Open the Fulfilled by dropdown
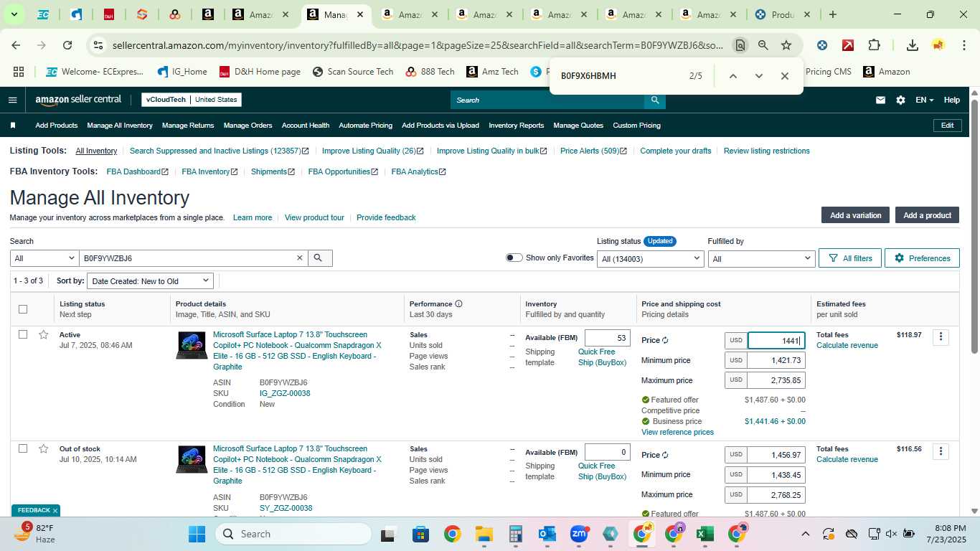This screenshot has width=980, height=551. (x=760, y=258)
